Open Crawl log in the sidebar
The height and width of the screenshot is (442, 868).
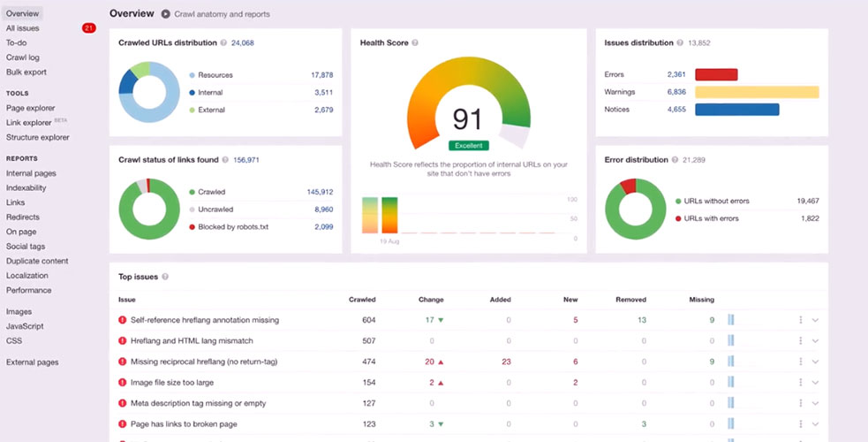click(x=23, y=57)
